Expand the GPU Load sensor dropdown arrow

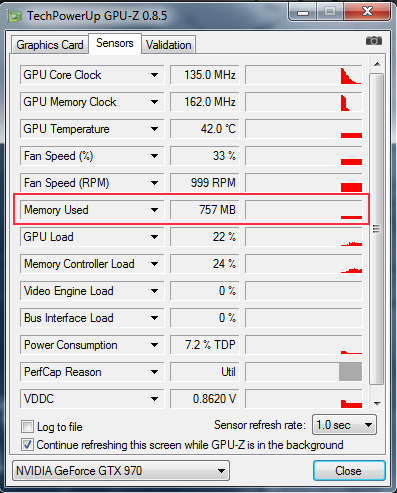tap(154, 237)
